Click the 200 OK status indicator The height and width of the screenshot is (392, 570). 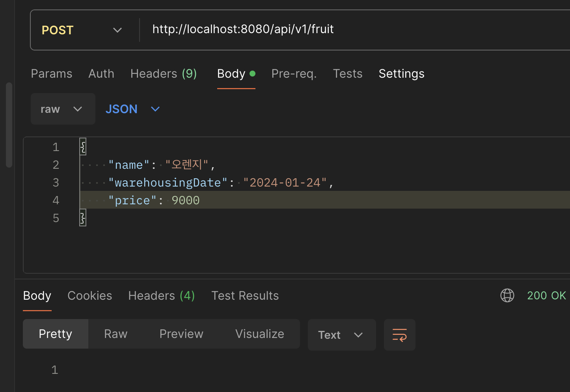546,295
